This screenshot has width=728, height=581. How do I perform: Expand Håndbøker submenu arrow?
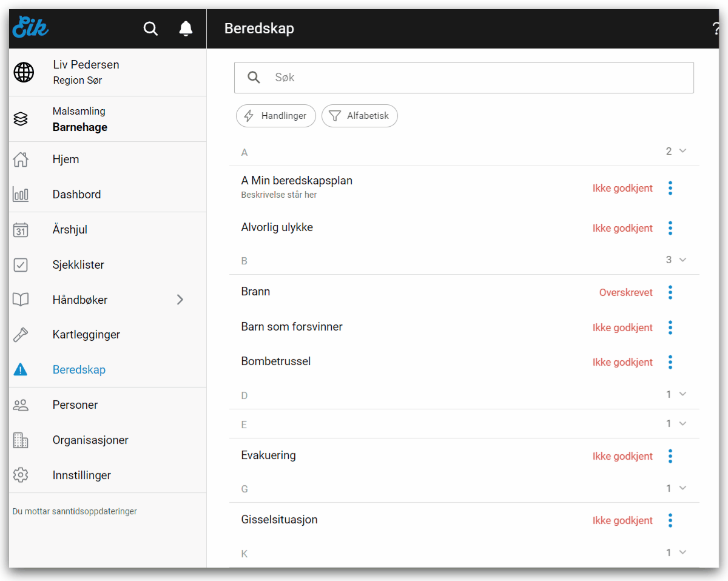point(180,300)
